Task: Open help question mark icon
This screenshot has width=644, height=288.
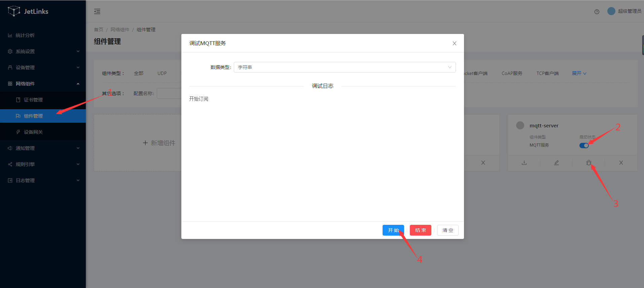Action: pos(597,12)
